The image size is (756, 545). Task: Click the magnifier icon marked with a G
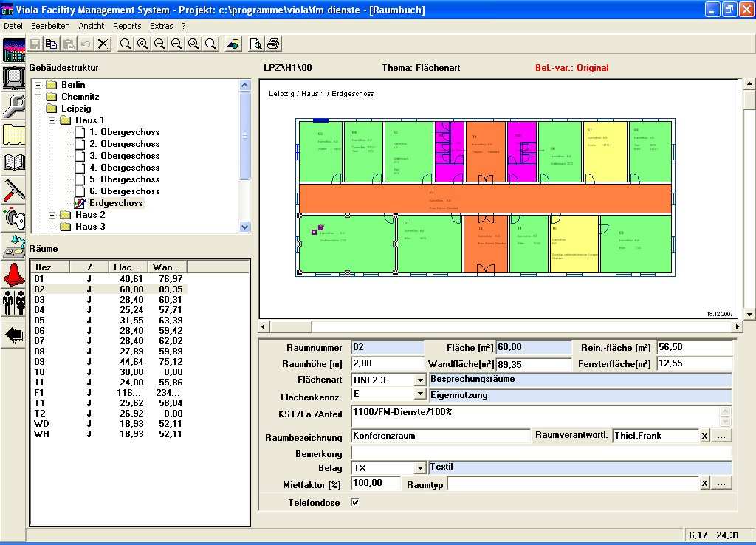[142, 44]
